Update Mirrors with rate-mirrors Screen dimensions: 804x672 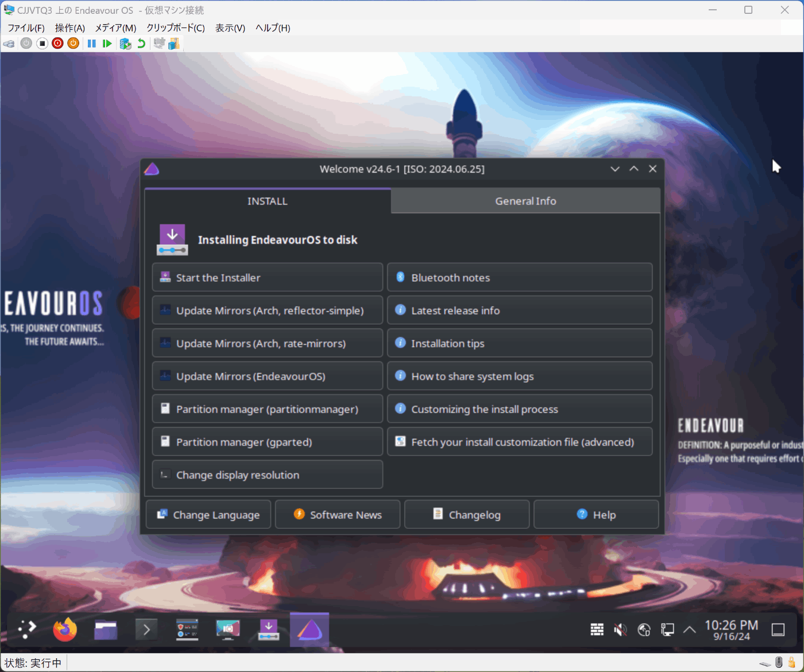[x=268, y=343]
